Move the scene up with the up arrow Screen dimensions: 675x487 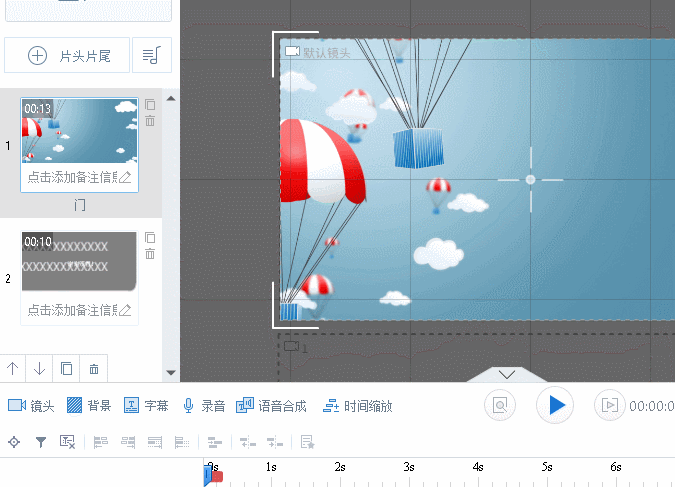13,369
